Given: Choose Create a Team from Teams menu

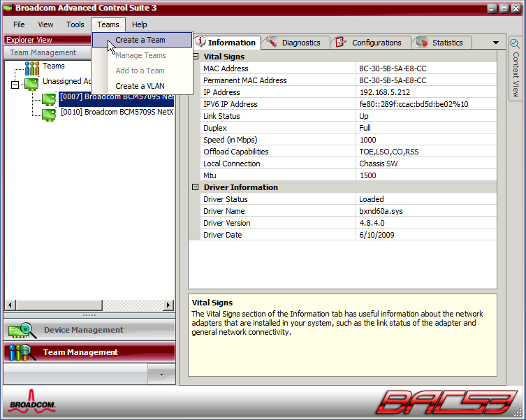Looking at the screenshot, I should click(143, 40).
